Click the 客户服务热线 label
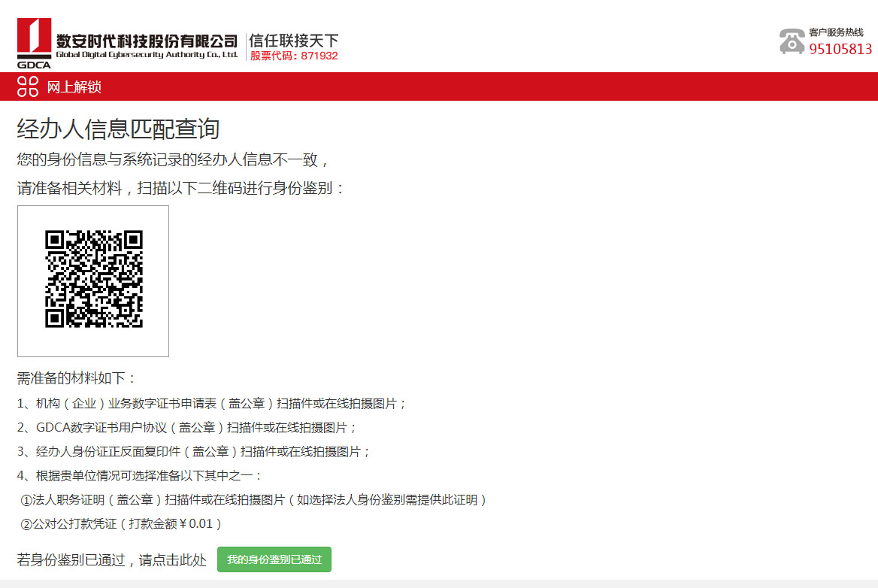Image resolution: width=878 pixels, height=588 pixels. pyautogui.click(x=836, y=32)
